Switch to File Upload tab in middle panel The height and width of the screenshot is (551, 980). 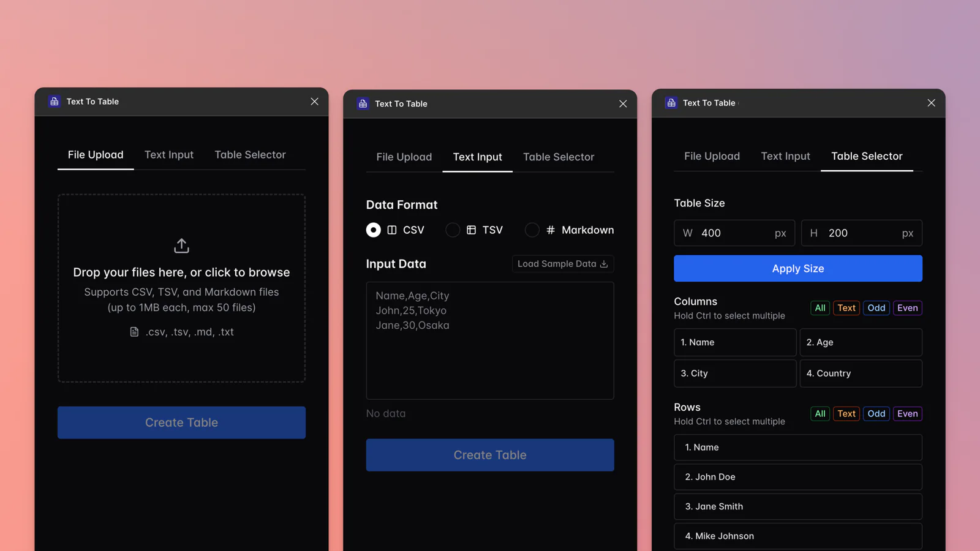[x=404, y=157]
